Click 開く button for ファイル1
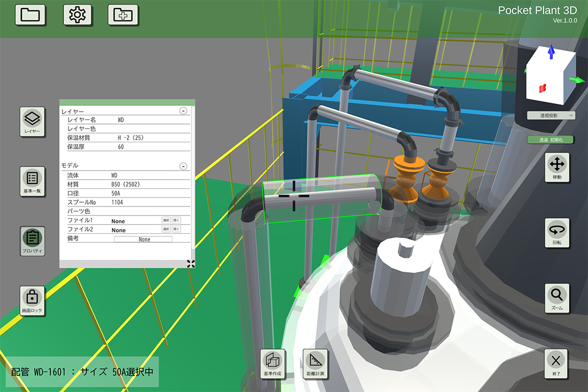This screenshot has height=392, width=588. tap(176, 220)
